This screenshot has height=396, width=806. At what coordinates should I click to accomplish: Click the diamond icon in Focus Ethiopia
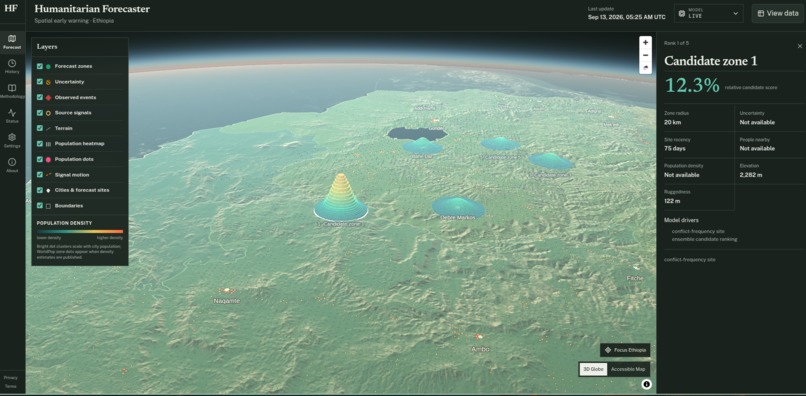click(608, 350)
